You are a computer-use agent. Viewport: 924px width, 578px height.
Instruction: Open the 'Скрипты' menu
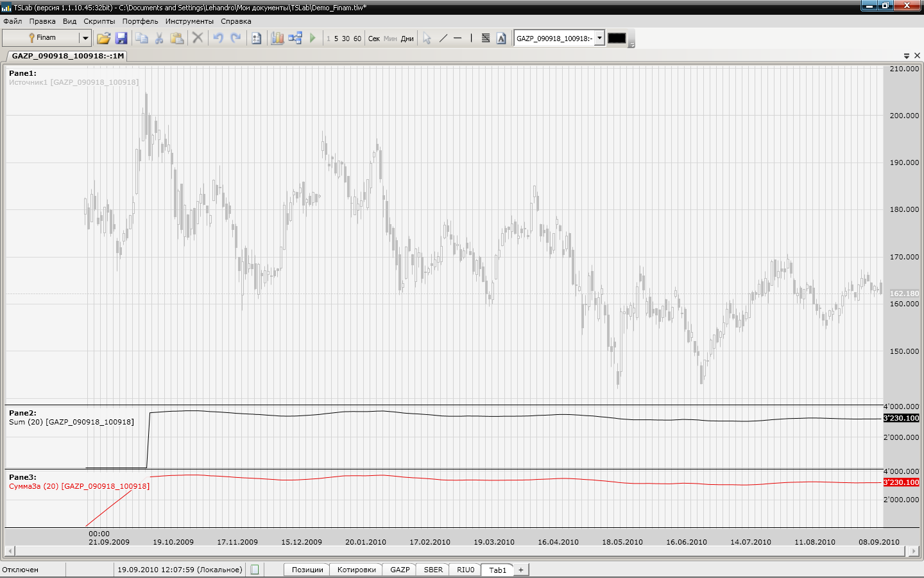click(99, 21)
